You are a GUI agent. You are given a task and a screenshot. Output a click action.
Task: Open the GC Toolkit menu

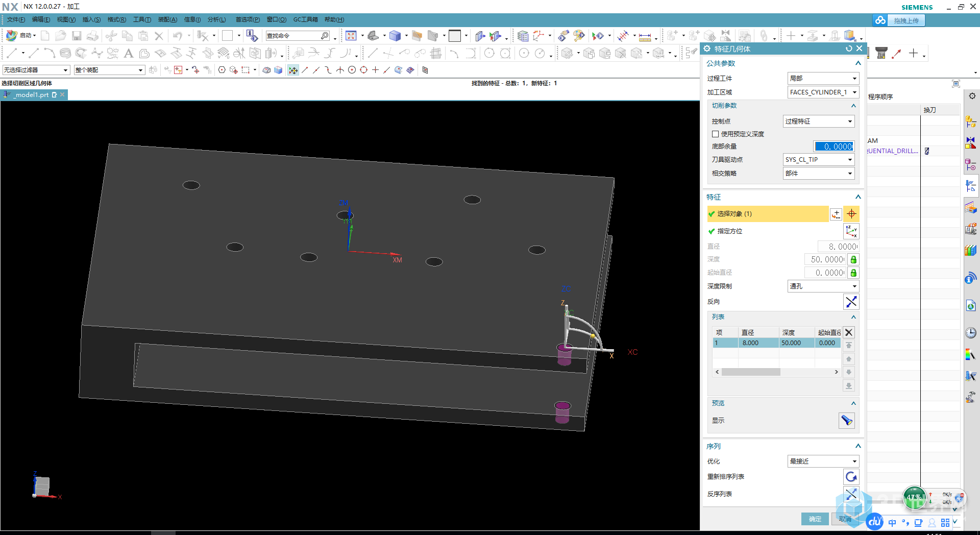click(x=305, y=19)
